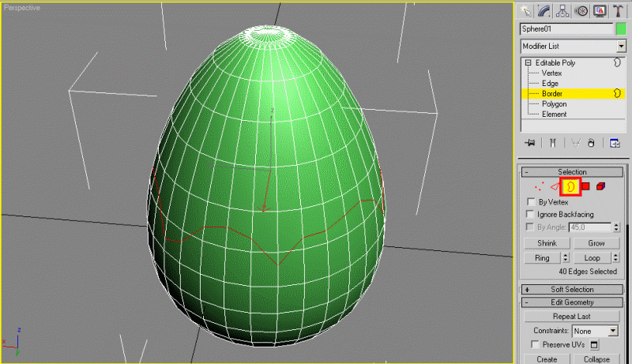Select Edge sub-object in stack

[550, 84]
